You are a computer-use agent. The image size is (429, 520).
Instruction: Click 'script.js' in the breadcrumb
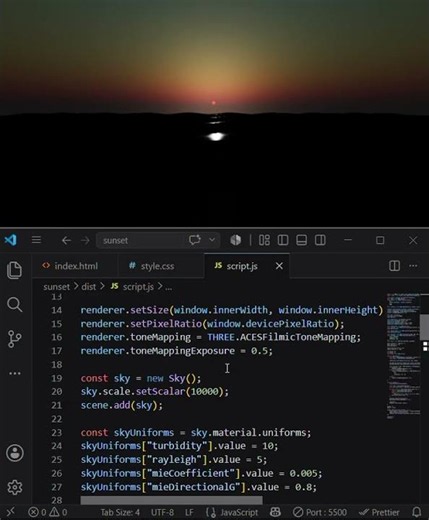click(138, 287)
